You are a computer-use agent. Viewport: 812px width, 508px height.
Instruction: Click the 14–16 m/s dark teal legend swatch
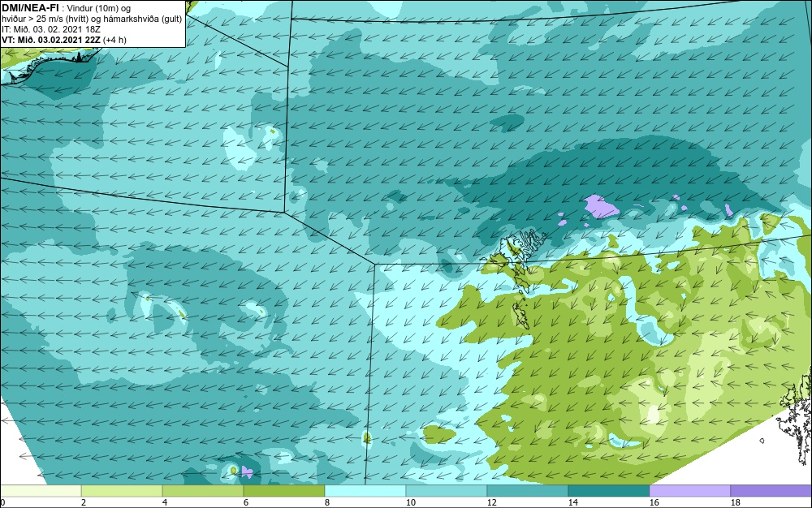point(609,491)
